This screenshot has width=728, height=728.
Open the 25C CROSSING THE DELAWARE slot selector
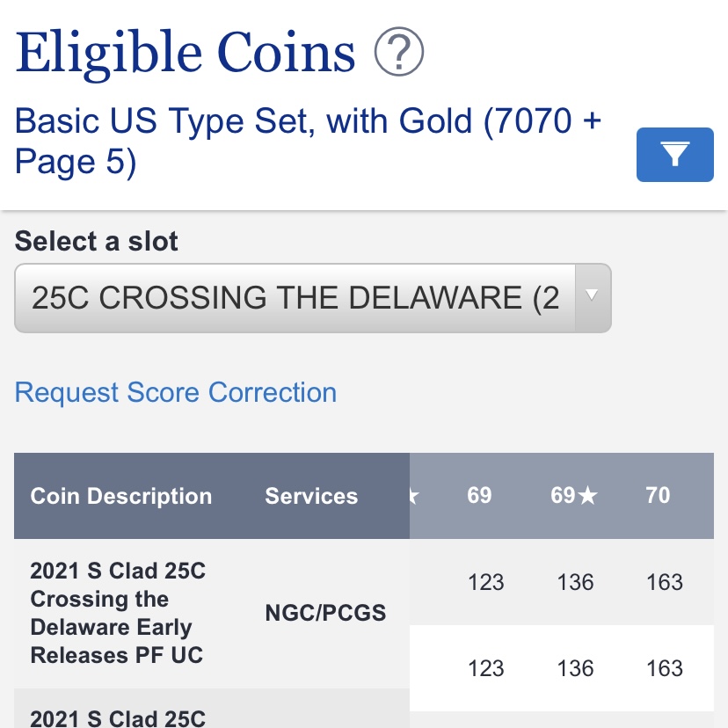click(295, 298)
